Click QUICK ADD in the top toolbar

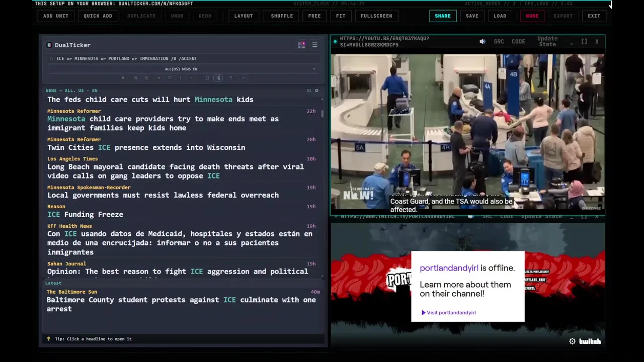(98, 16)
